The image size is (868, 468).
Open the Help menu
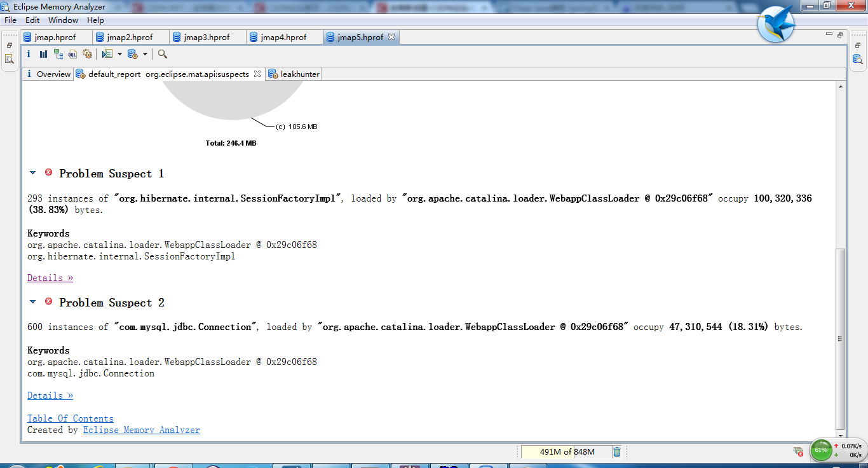[x=95, y=20]
